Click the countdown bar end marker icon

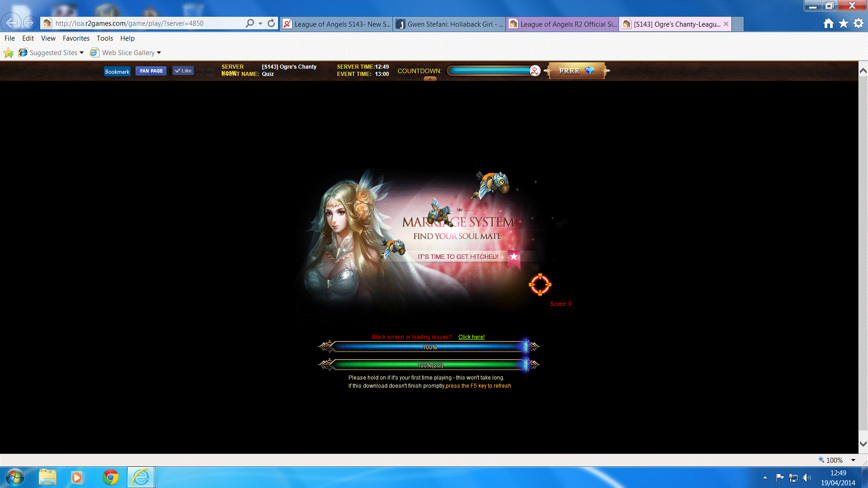click(x=535, y=71)
